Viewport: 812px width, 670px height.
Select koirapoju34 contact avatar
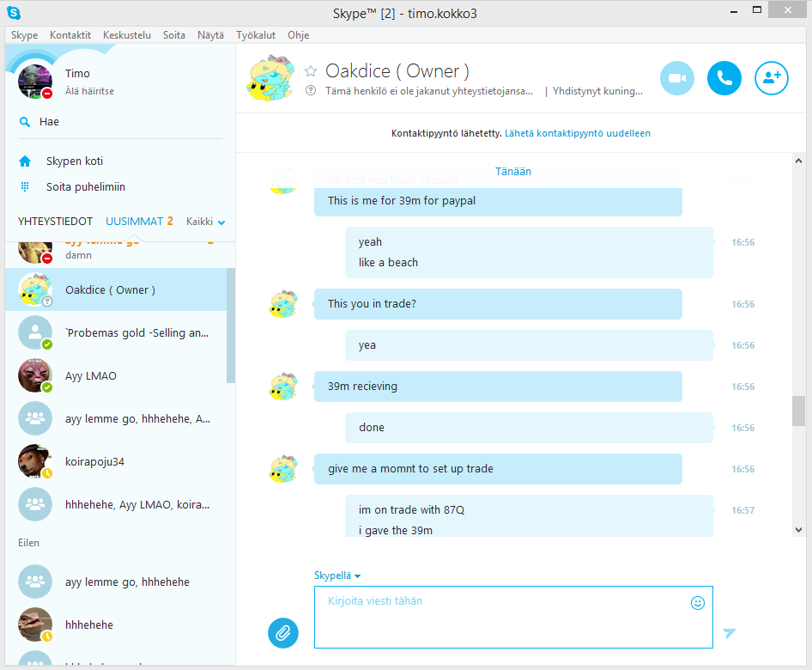pos(35,461)
